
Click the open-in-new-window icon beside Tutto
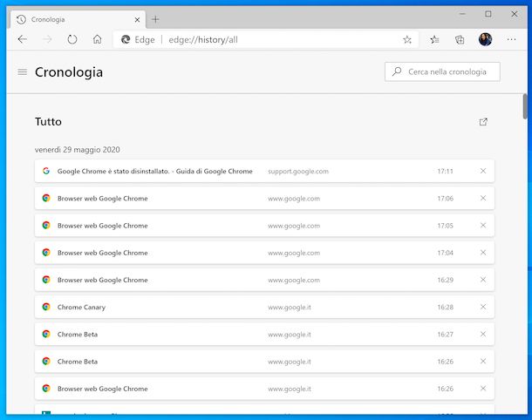[x=483, y=122]
